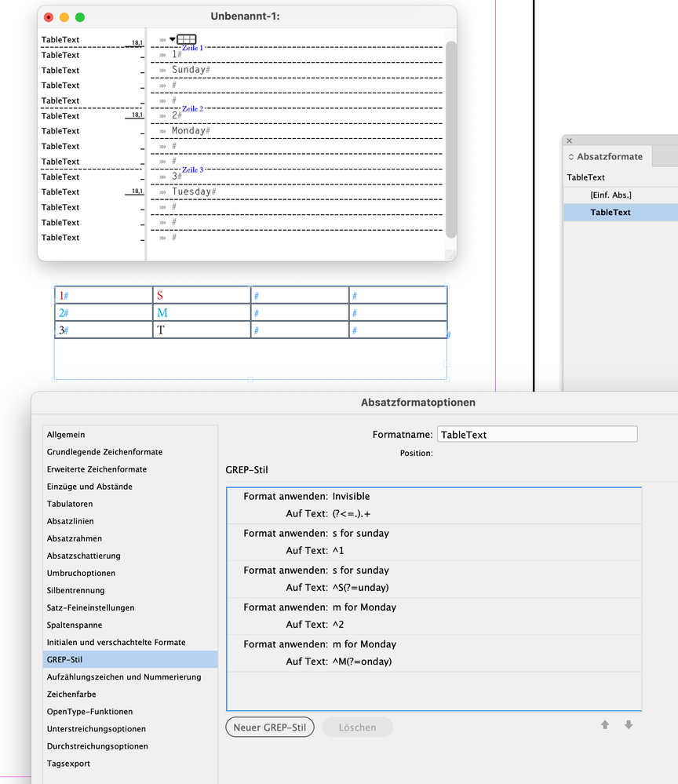Select Silbentrennung in the sidebar
This screenshot has width=678, height=784.
(x=130, y=590)
